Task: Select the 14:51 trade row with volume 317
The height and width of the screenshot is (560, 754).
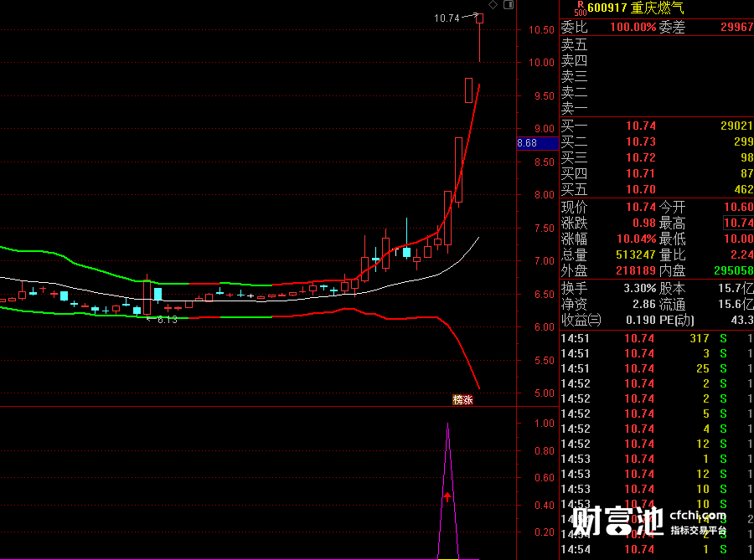Action: tap(657, 338)
